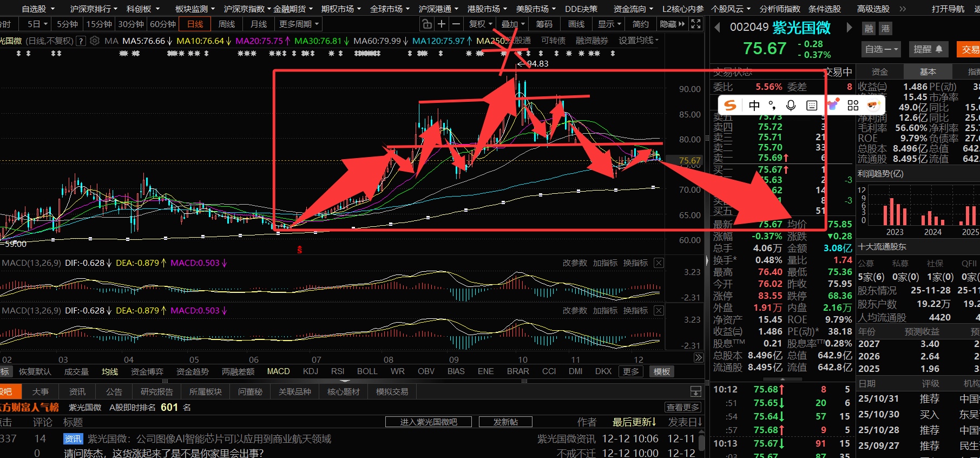The height and width of the screenshot is (458, 980).
Task: Toggle fullscreen chart icon
Action: click(696, 24)
